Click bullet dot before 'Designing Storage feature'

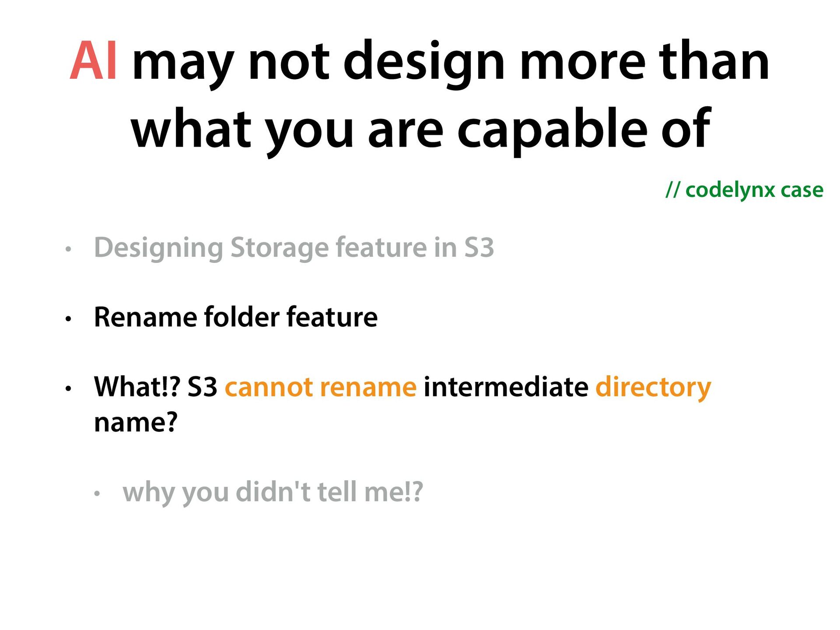68,249
